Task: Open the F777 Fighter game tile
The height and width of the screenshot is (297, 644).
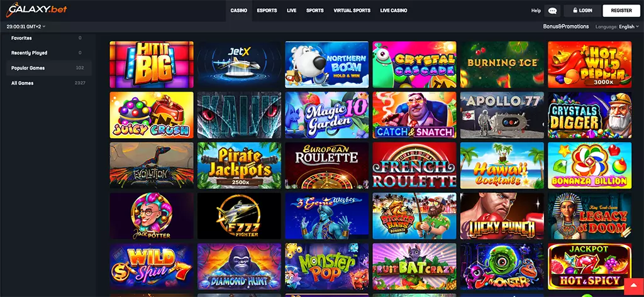Action: (239, 216)
